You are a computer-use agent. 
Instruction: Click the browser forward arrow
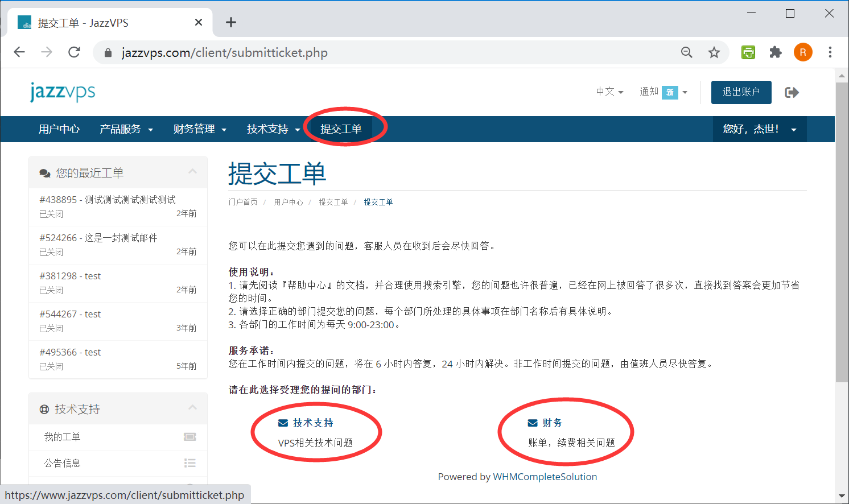tap(47, 52)
